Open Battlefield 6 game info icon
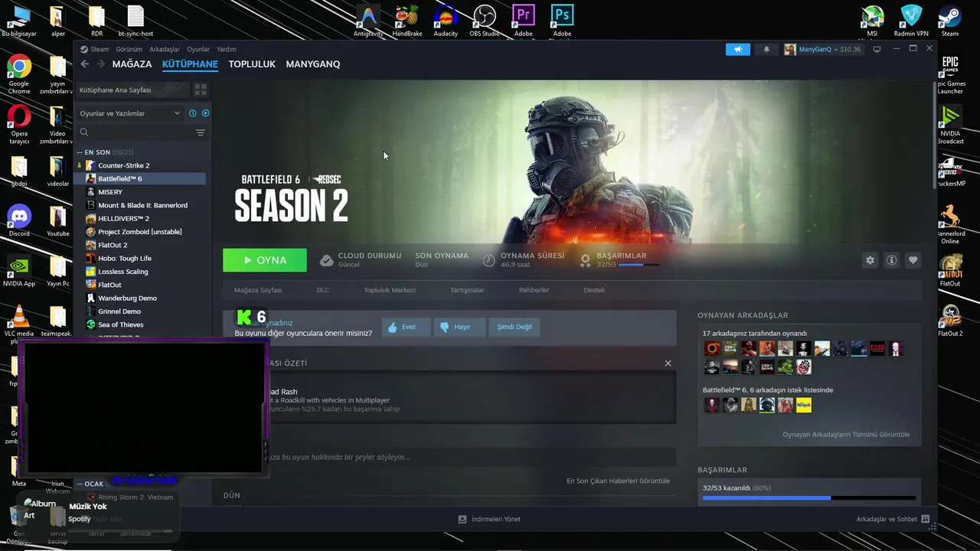This screenshot has height=551, width=980. click(891, 260)
